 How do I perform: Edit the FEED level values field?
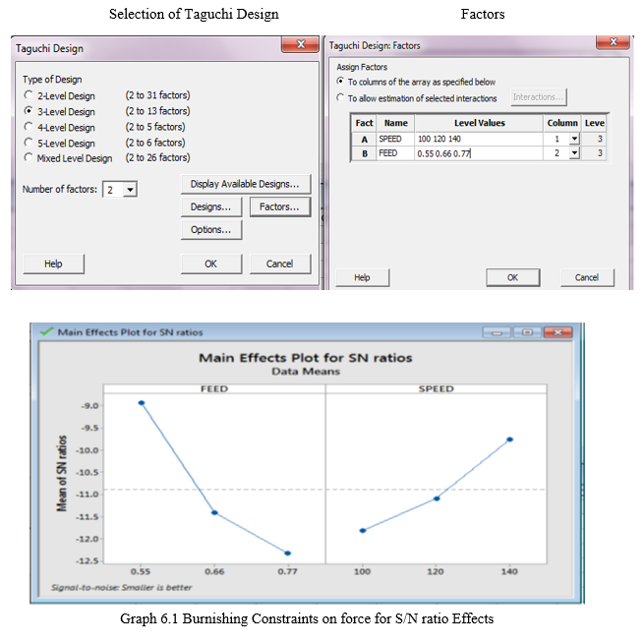(x=477, y=153)
